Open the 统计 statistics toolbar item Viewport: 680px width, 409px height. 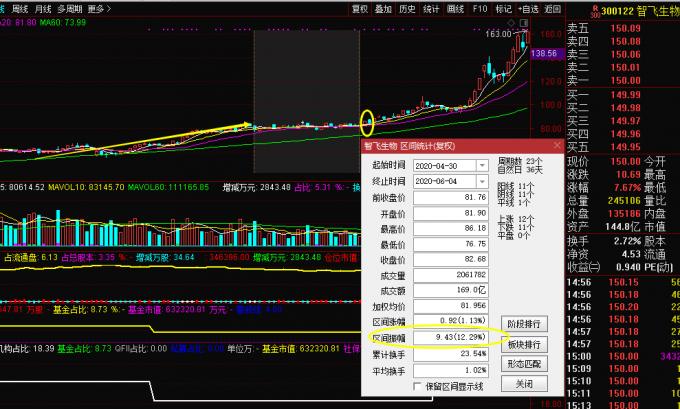[431, 9]
